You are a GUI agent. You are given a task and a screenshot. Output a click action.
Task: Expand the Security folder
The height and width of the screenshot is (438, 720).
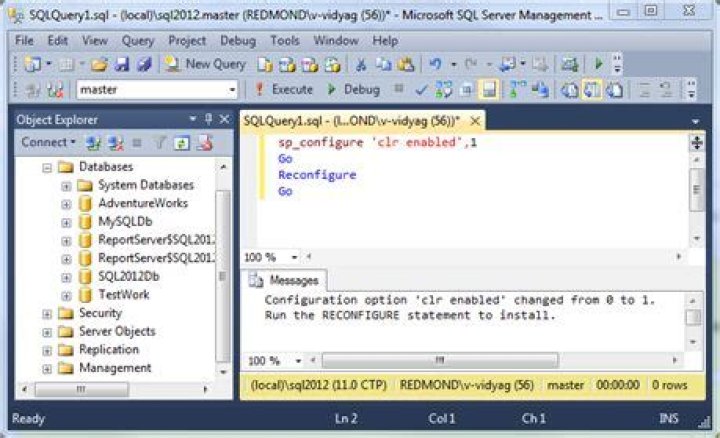47,314
